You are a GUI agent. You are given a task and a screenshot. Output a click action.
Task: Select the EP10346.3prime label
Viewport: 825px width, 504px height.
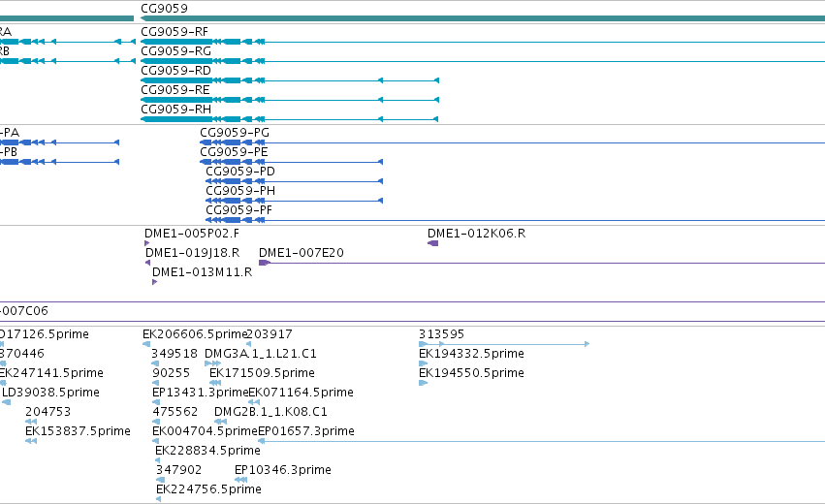point(283,470)
